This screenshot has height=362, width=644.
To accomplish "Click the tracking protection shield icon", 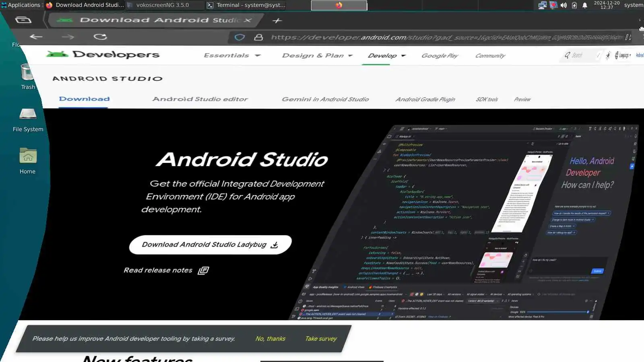I will [x=239, y=37].
